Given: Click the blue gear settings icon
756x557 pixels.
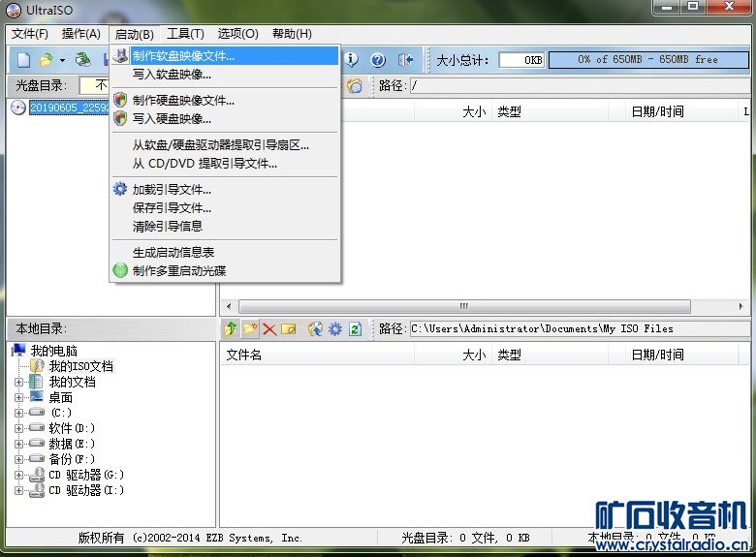Looking at the screenshot, I should coord(334,329).
